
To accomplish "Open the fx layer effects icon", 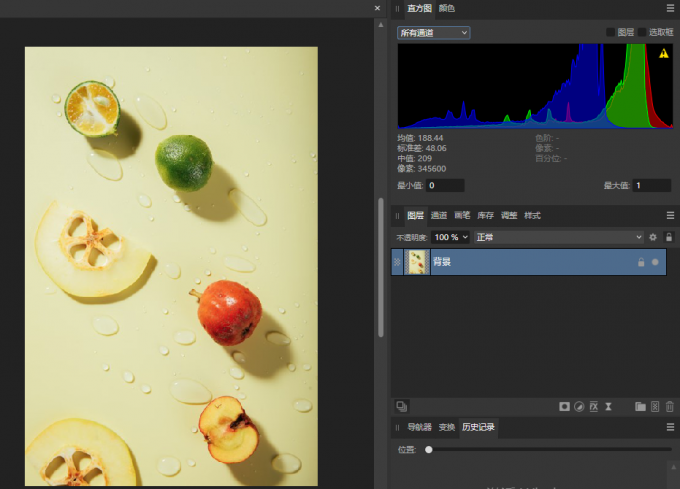I will (x=594, y=407).
